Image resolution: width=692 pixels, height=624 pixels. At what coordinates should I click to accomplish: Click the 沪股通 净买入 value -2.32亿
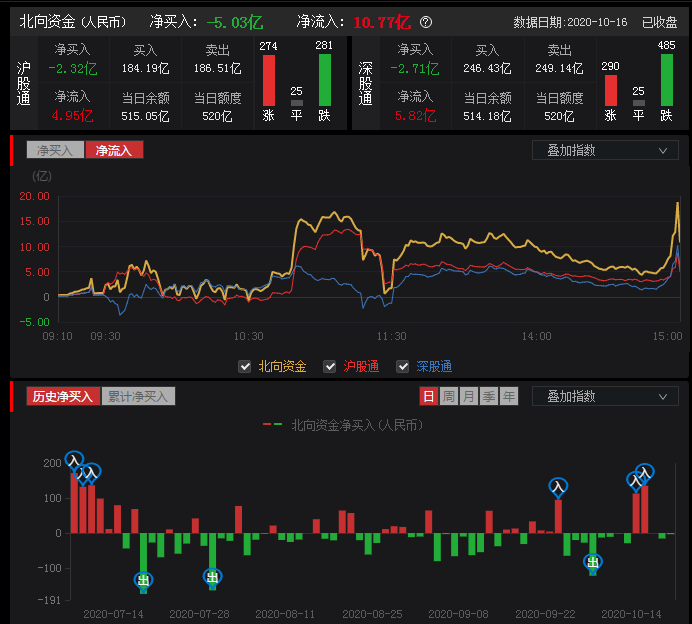tap(73, 68)
